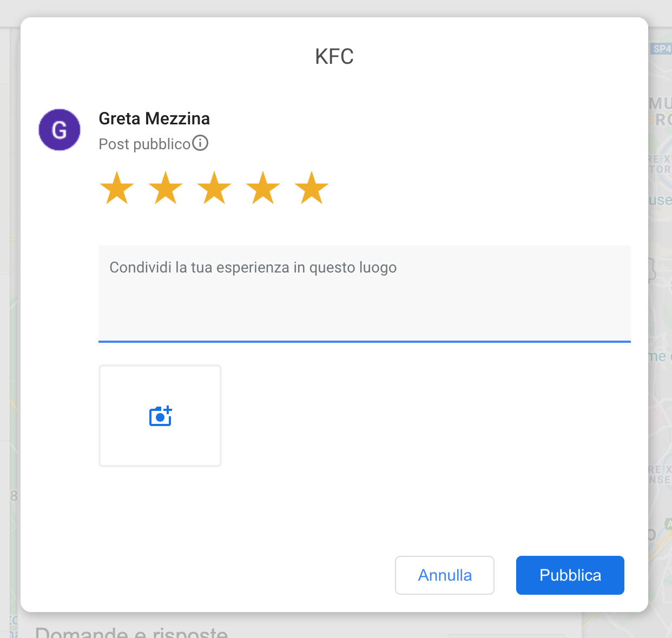This screenshot has height=638, width=672.
Task: Click the SP4 road label on map
Action: 661,49
